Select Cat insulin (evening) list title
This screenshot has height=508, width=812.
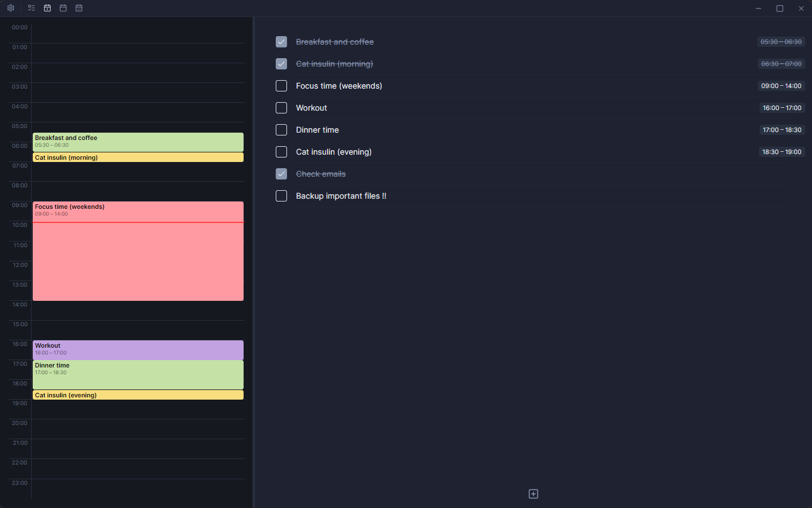pyautogui.click(x=334, y=152)
